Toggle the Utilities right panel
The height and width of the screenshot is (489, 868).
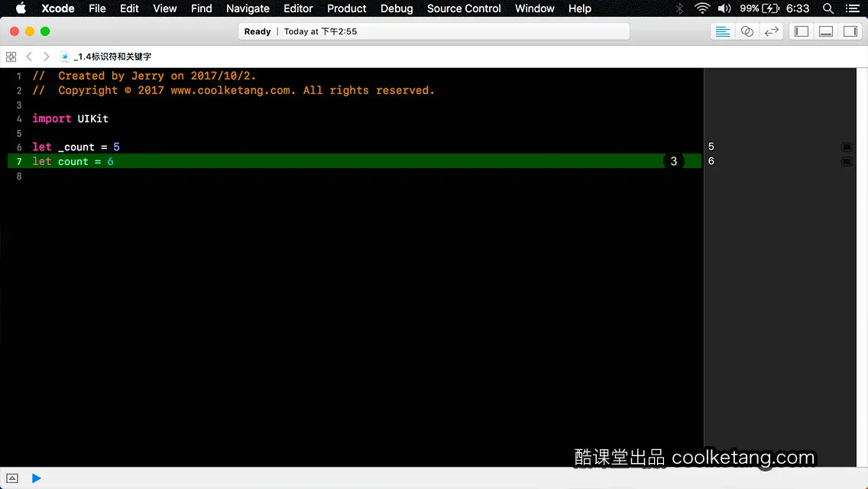coord(850,31)
